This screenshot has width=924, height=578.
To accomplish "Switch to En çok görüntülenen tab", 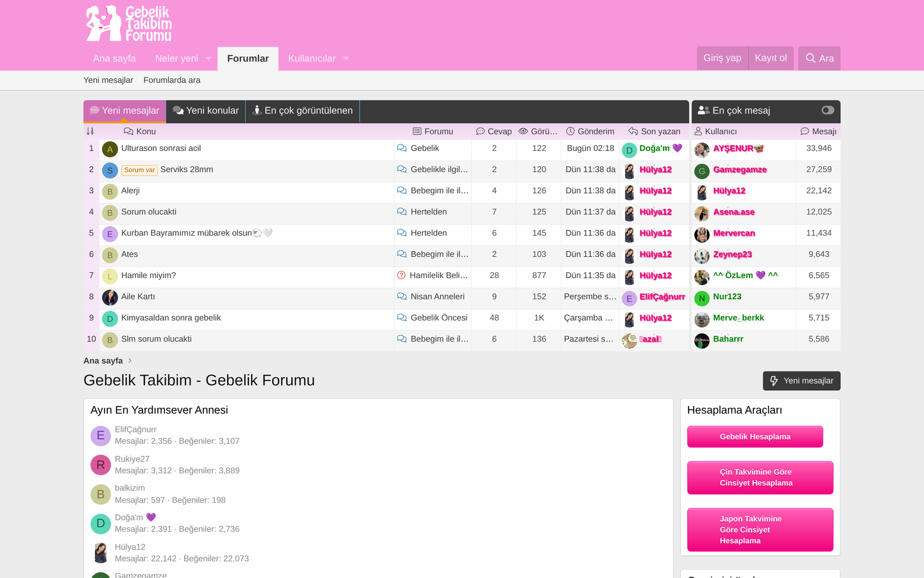I will point(302,110).
